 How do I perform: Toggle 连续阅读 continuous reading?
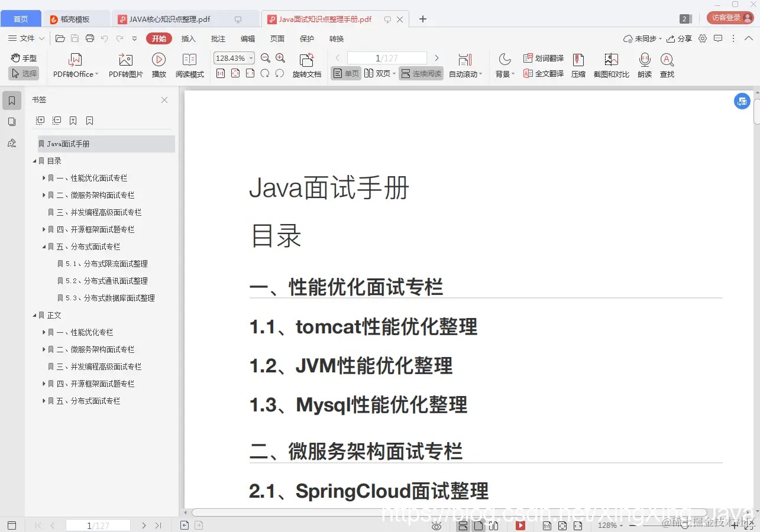(x=421, y=73)
